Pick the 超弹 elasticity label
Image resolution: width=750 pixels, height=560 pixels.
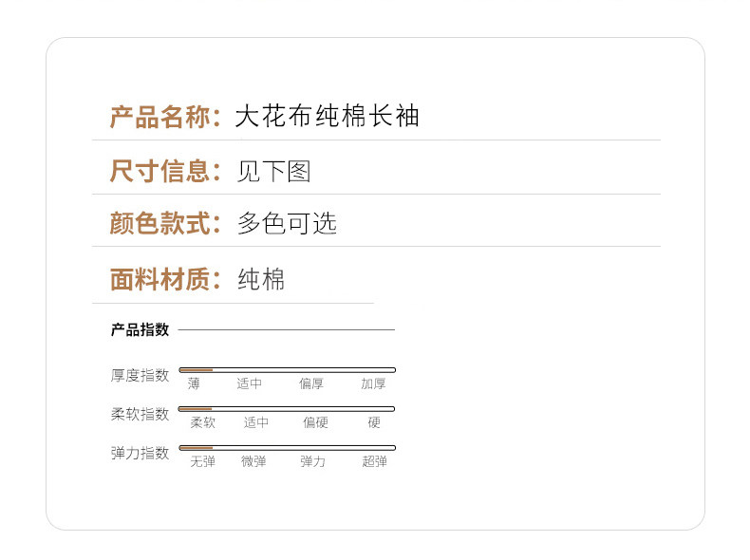tap(374, 461)
